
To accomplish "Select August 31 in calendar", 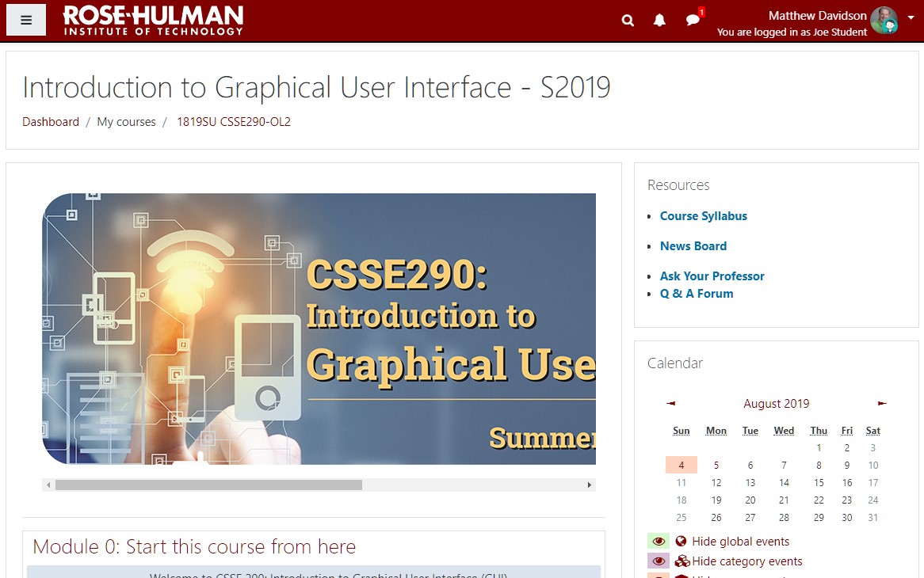I will (872, 517).
